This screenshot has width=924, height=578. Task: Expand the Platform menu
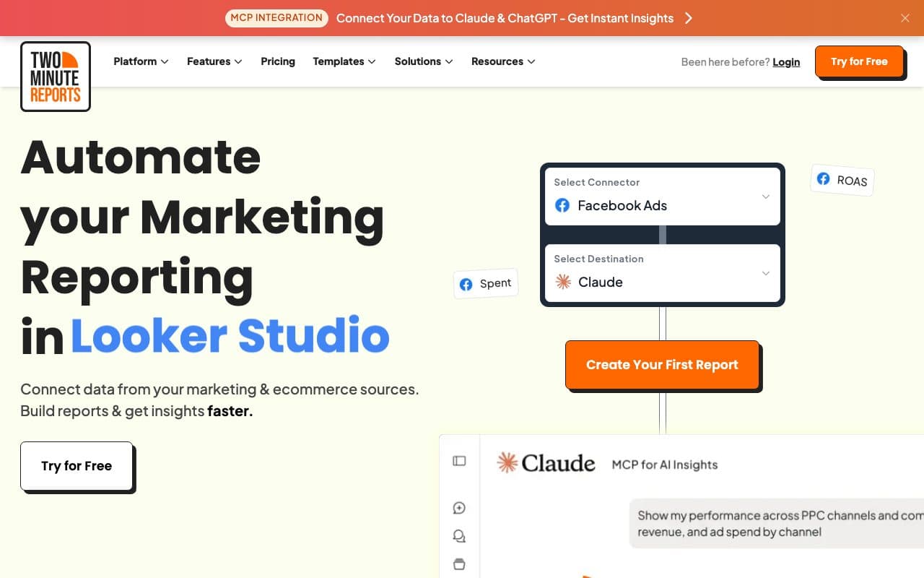(141, 61)
